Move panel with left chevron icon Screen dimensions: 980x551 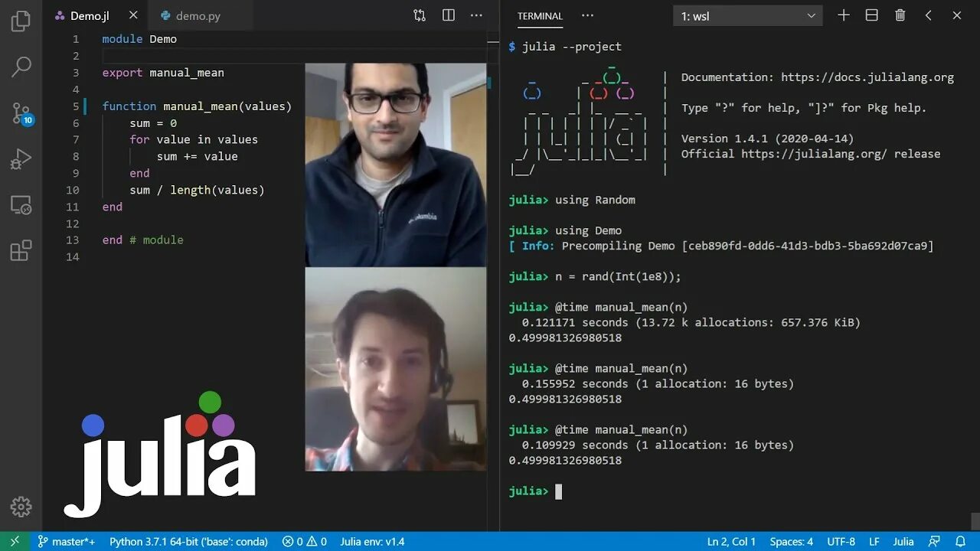(x=929, y=15)
